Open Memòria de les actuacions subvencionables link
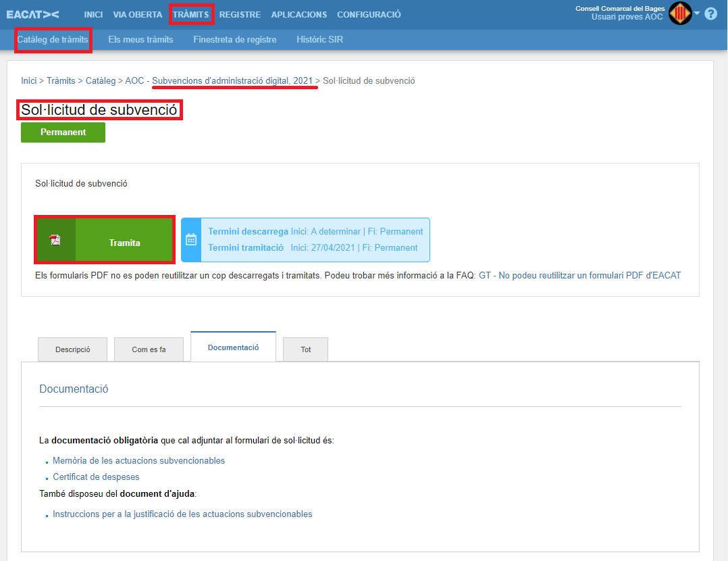 coord(138,461)
